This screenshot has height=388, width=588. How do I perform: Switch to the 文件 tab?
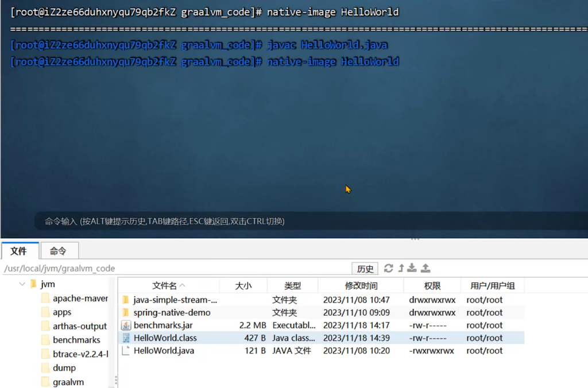(19, 251)
